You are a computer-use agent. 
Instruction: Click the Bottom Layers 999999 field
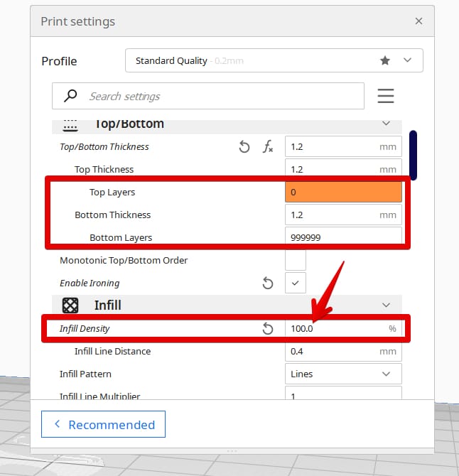[x=343, y=236]
